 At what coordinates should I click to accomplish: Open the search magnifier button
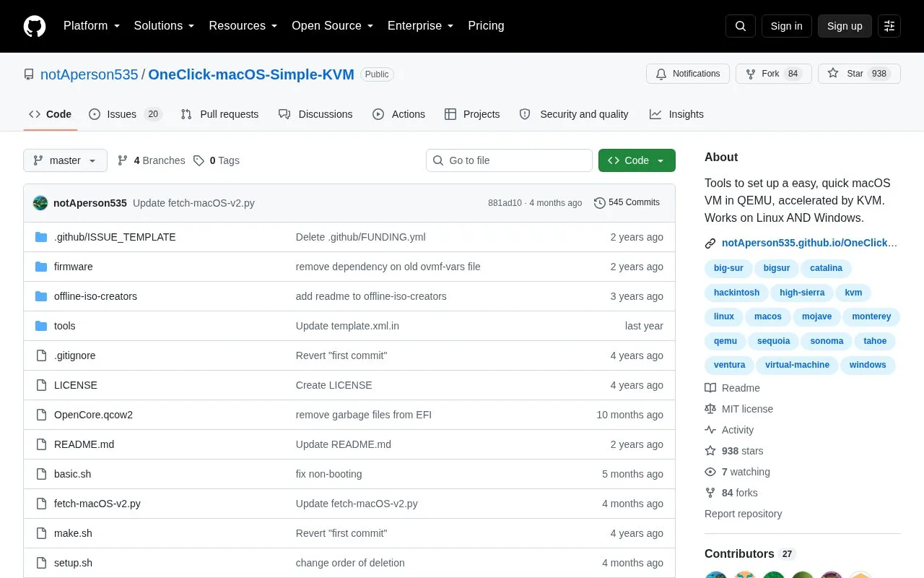(741, 26)
